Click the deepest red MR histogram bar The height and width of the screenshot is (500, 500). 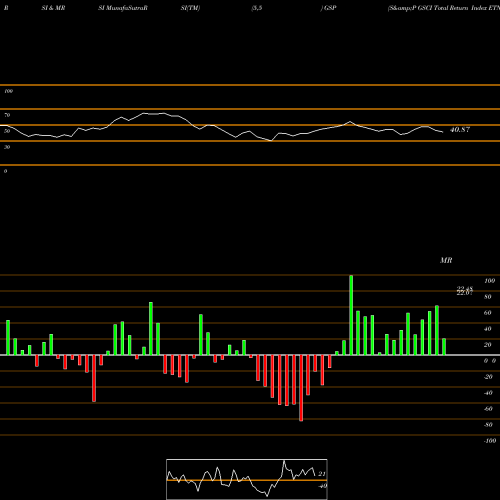click(x=301, y=388)
